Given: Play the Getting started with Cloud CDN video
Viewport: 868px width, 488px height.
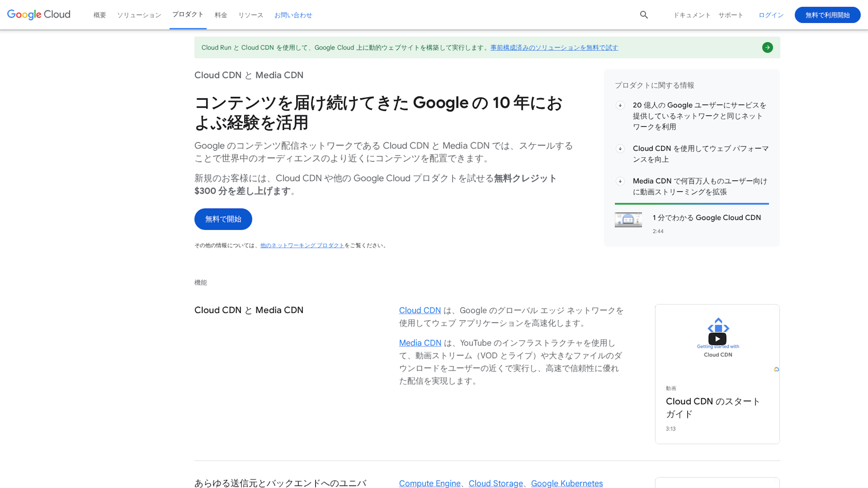Looking at the screenshot, I should point(717,339).
